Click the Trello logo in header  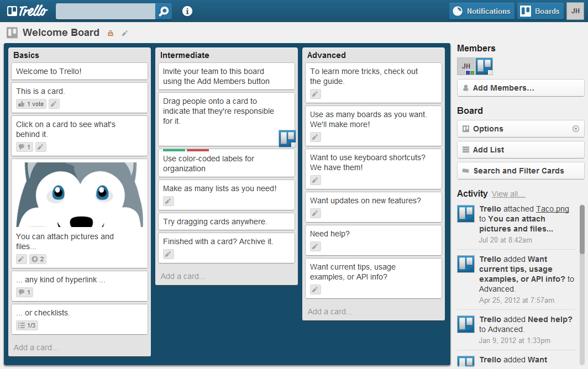[x=28, y=11]
